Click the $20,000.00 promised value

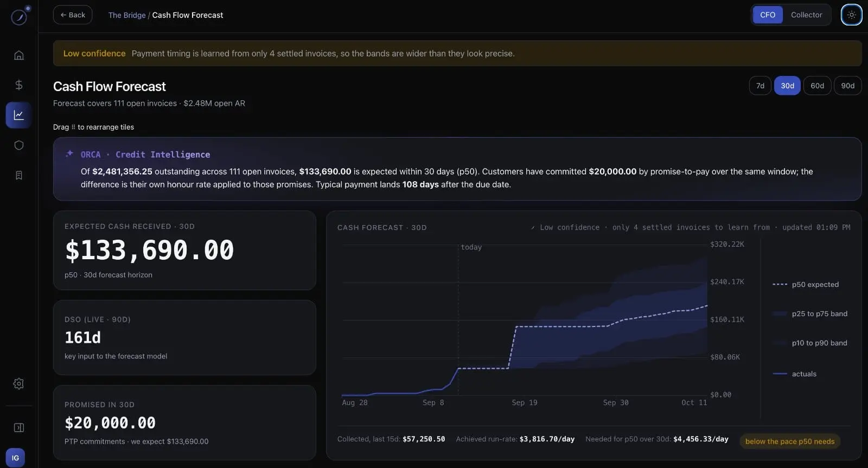[x=110, y=422]
